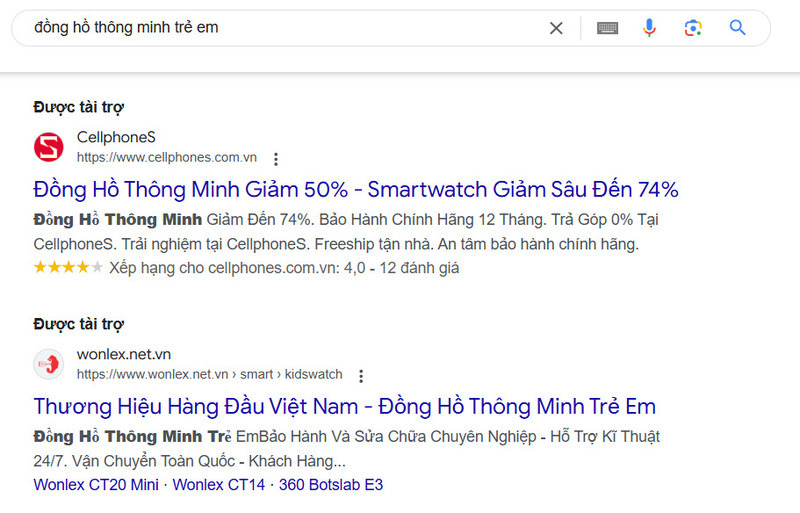Clear the search query with the X icon
800x513 pixels.
(556, 28)
